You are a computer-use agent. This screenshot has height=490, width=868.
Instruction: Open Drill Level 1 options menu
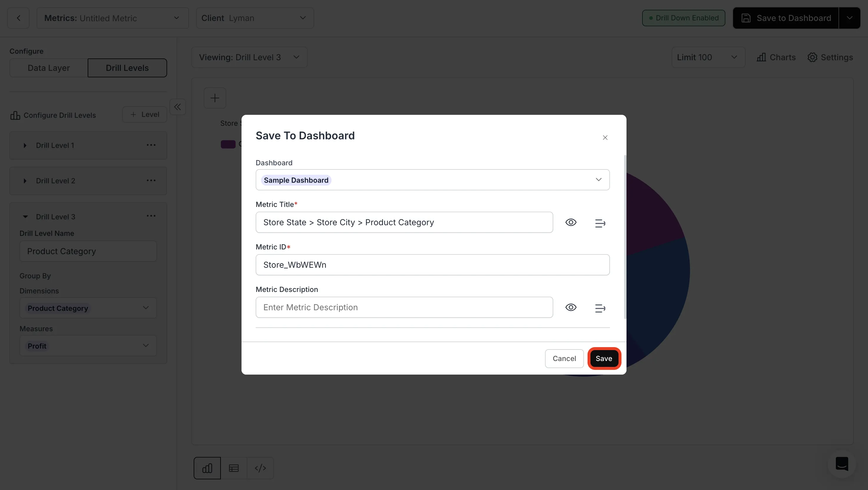pos(151,145)
